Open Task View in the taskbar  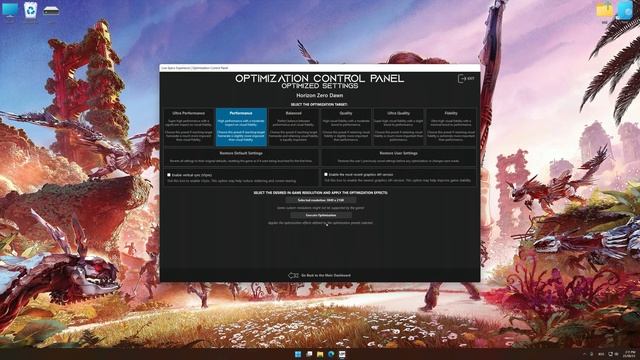click(x=309, y=354)
